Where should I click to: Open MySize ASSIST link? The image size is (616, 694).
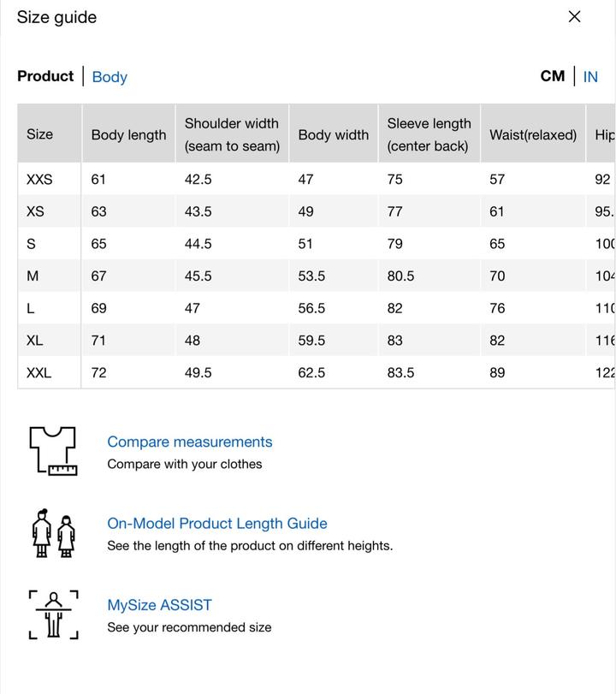[x=159, y=605]
